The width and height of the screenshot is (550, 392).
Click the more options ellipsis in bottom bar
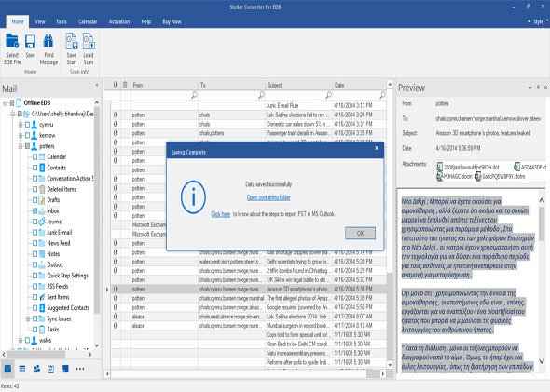pyautogui.click(x=80, y=369)
